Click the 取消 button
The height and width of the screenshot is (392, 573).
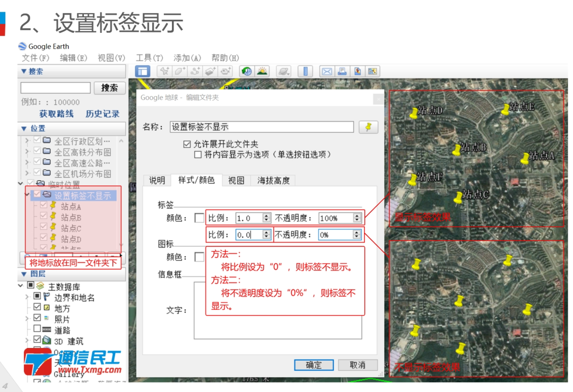pos(358,365)
